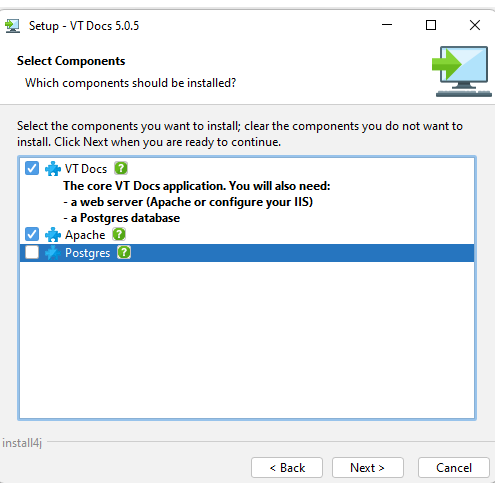This screenshot has height=483, width=495.
Task: Uncheck the Apache component checkbox
Action: pyautogui.click(x=32, y=234)
